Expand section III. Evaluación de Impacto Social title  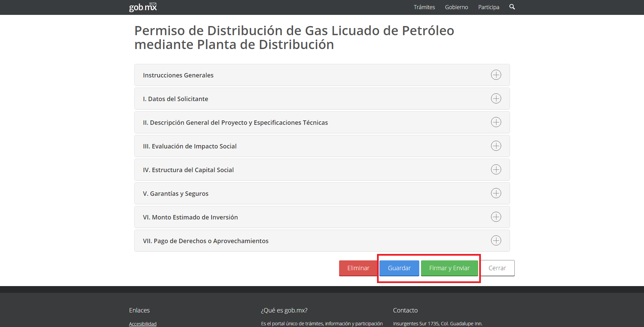click(190, 146)
